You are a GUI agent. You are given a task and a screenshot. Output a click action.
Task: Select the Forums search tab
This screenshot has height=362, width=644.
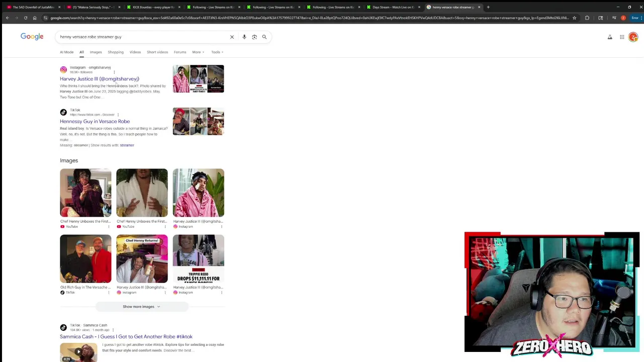[180, 52]
